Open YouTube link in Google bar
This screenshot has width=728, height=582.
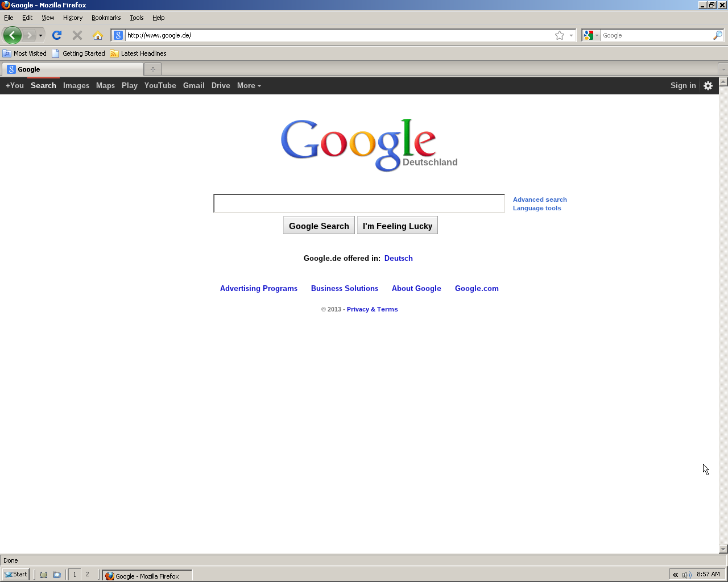click(x=160, y=85)
